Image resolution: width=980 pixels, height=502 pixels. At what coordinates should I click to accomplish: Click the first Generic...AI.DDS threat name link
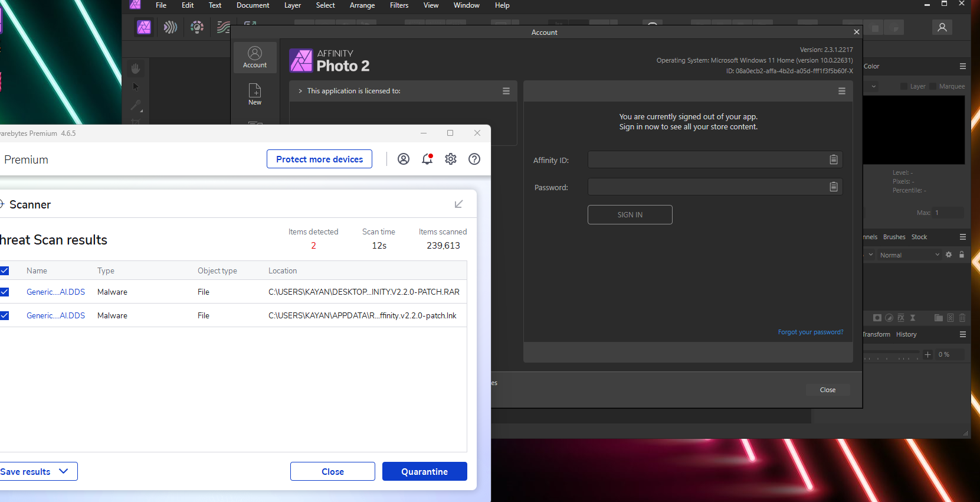(x=55, y=292)
